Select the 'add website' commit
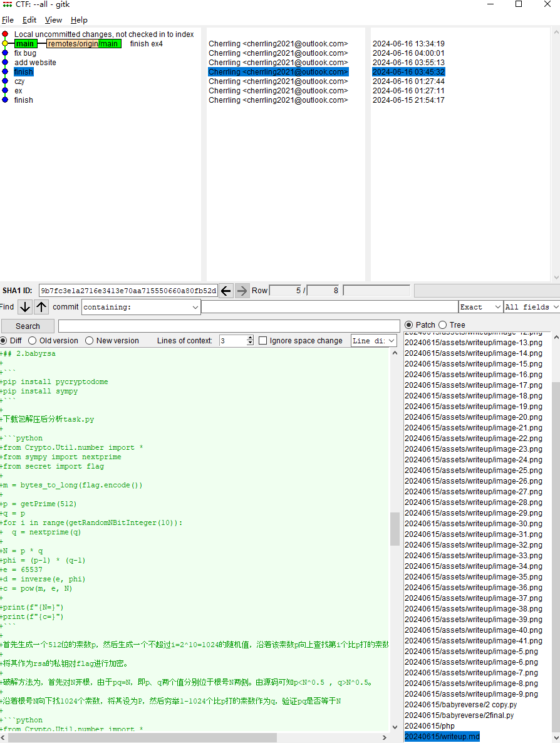560x743 pixels. (x=35, y=63)
